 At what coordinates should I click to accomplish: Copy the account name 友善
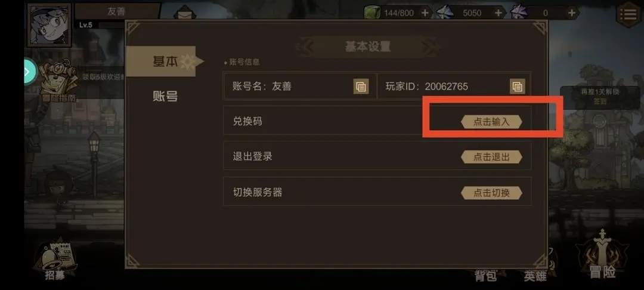[x=361, y=87]
